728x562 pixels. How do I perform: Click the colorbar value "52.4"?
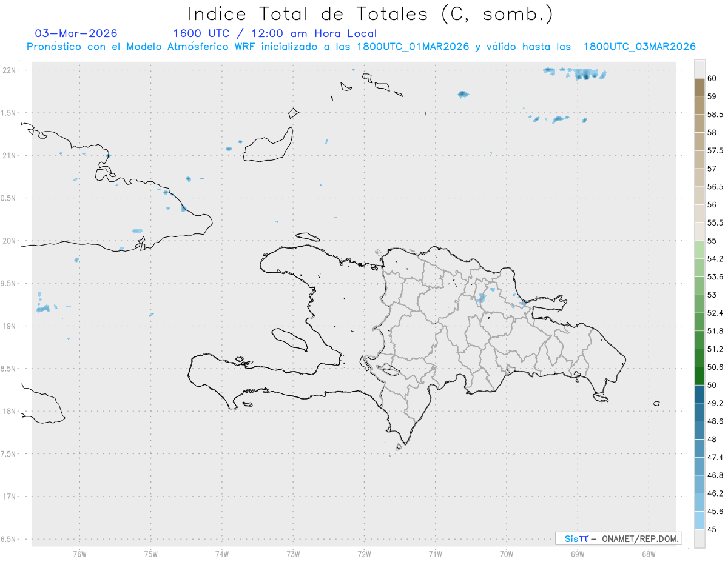[x=715, y=313]
